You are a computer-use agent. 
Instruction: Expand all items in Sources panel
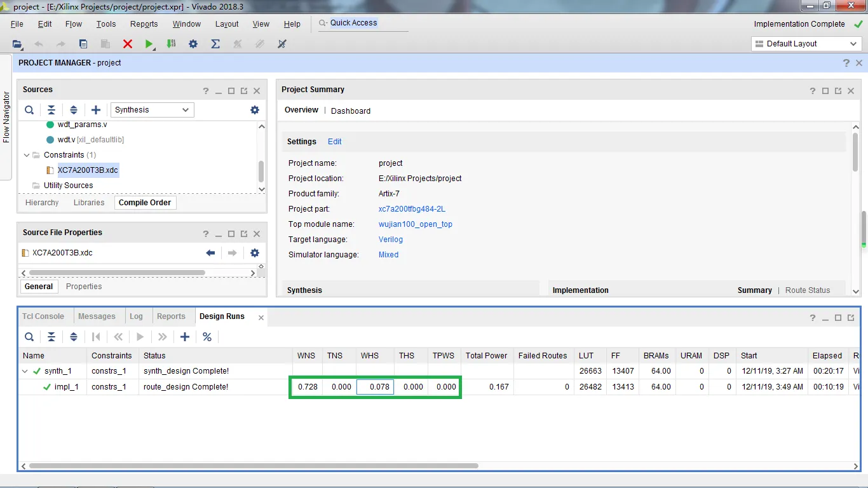point(74,110)
